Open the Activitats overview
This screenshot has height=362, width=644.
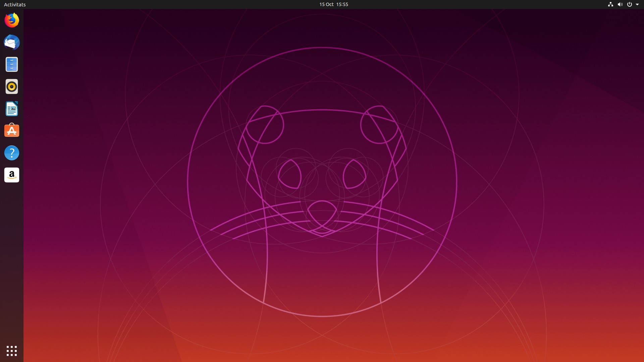tap(15, 4)
